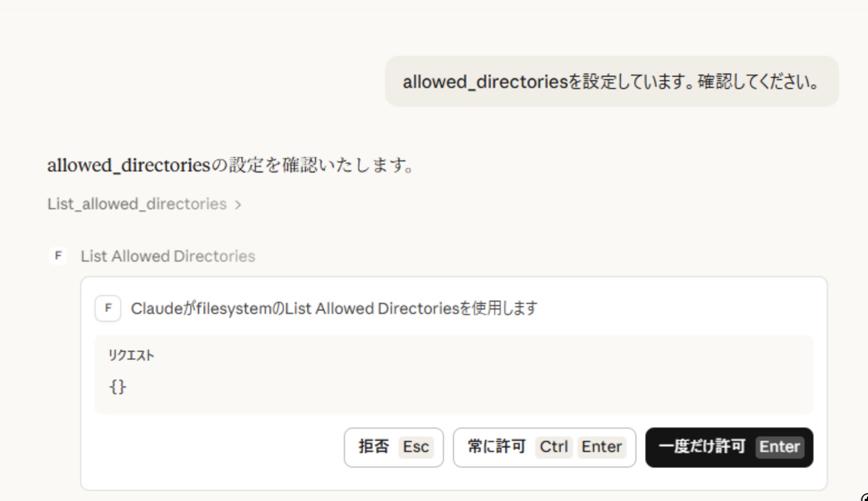
Task: Click the Enter badge on the black button
Action: (779, 447)
